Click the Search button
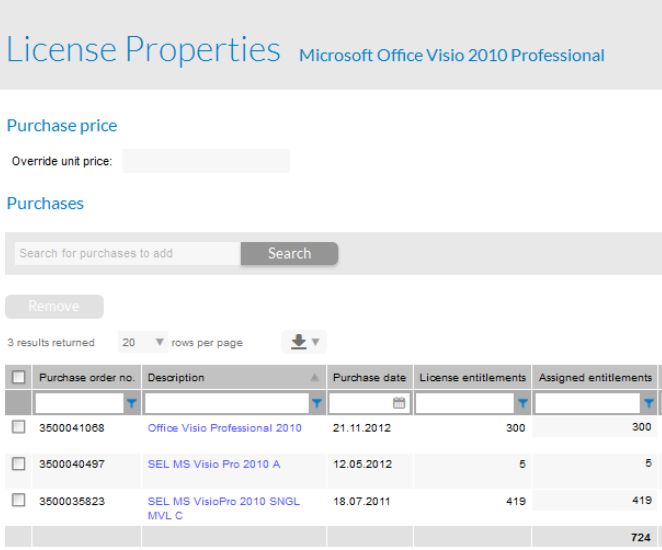 [289, 253]
